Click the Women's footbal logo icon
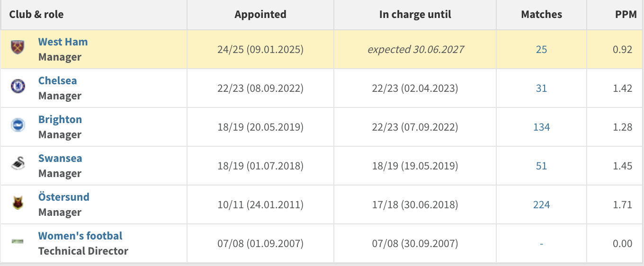 18,241
